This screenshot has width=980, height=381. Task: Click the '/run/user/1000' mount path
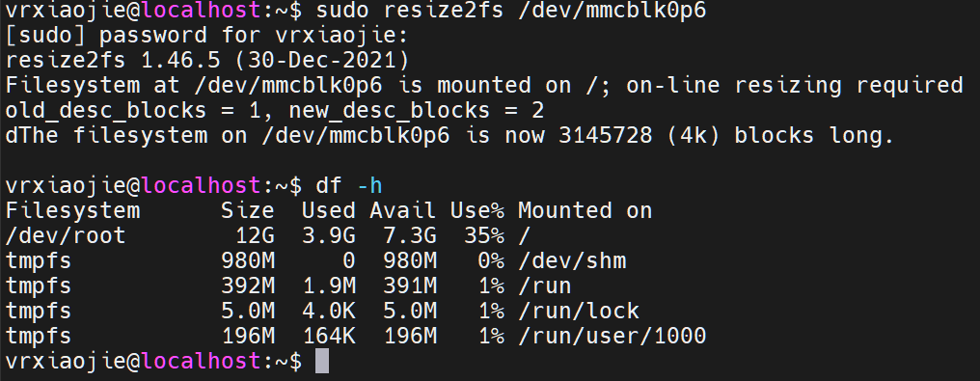click(x=612, y=336)
